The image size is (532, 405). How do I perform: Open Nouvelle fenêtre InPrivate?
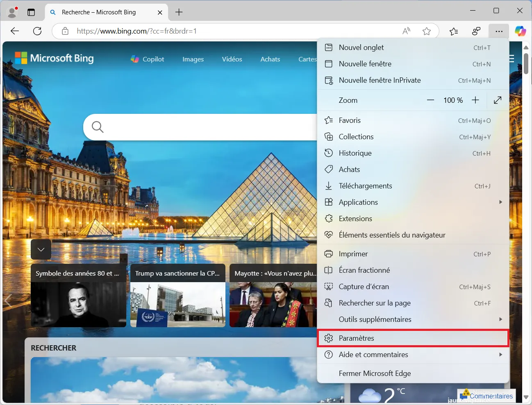(413, 80)
